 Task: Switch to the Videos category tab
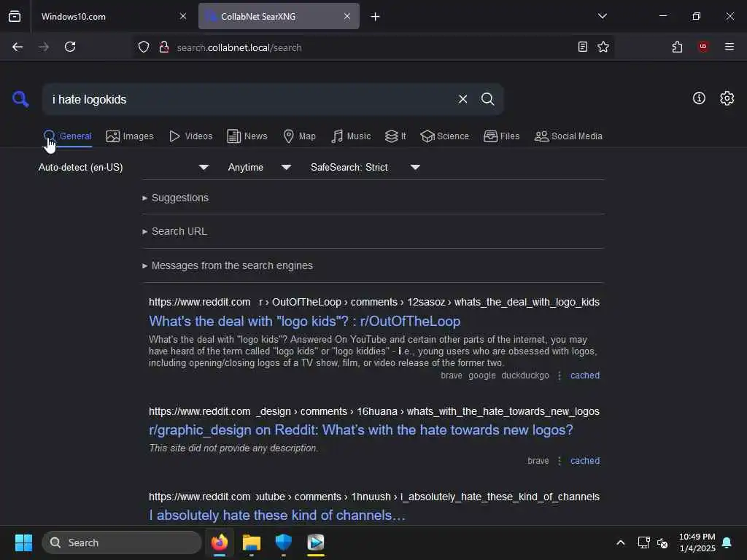coord(190,136)
